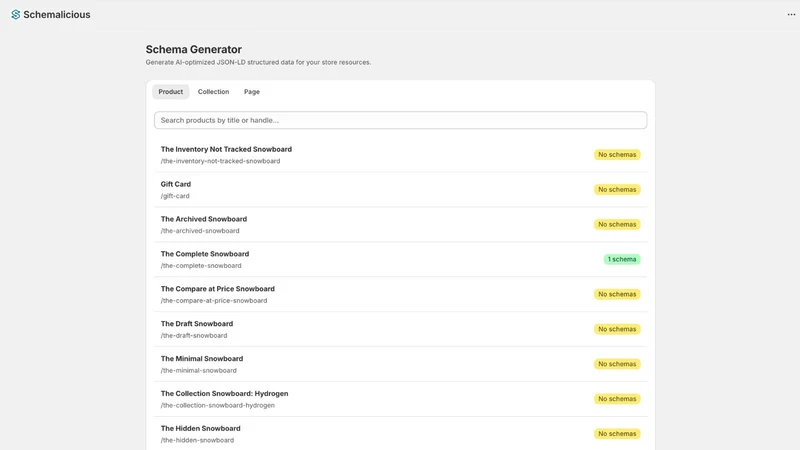
Task: Click the /the-complete-snowboard handle text
Action: coord(201,266)
